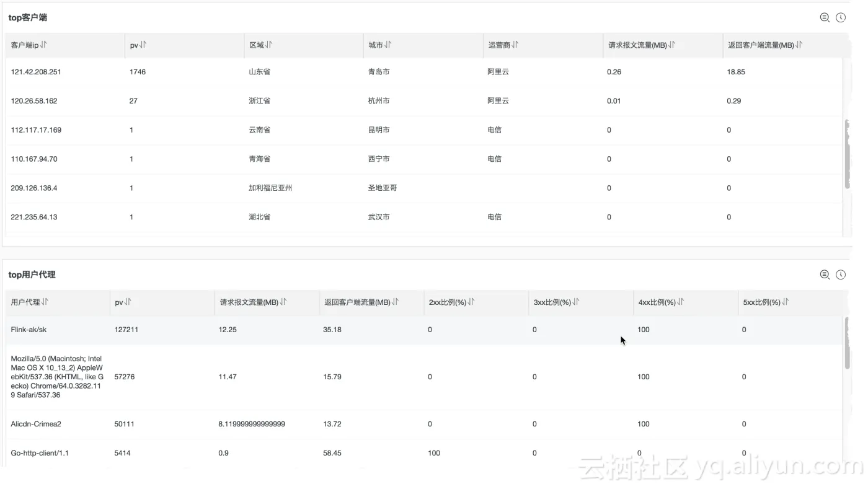Click request traffic value 0.26
This screenshot has width=868, height=484.
pos(614,72)
